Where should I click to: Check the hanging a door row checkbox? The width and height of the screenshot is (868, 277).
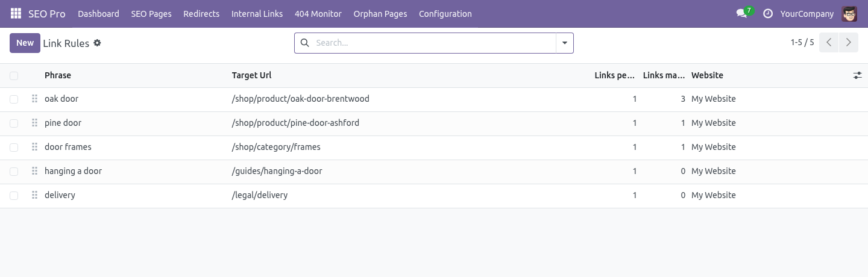[14, 171]
